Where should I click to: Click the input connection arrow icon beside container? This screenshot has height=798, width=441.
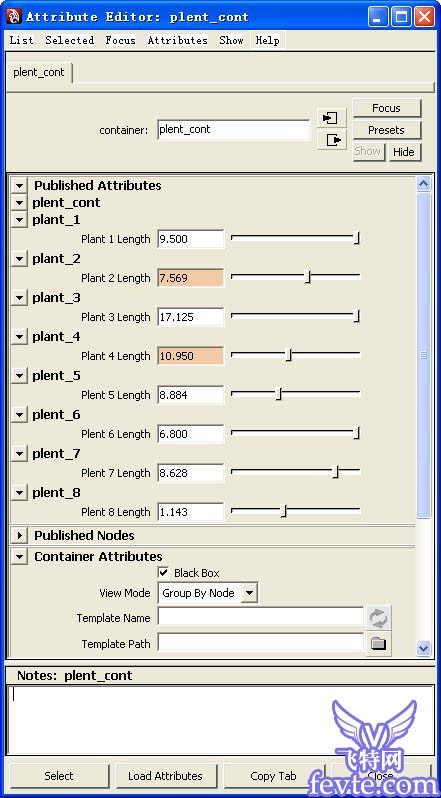pyautogui.click(x=331, y=118)
